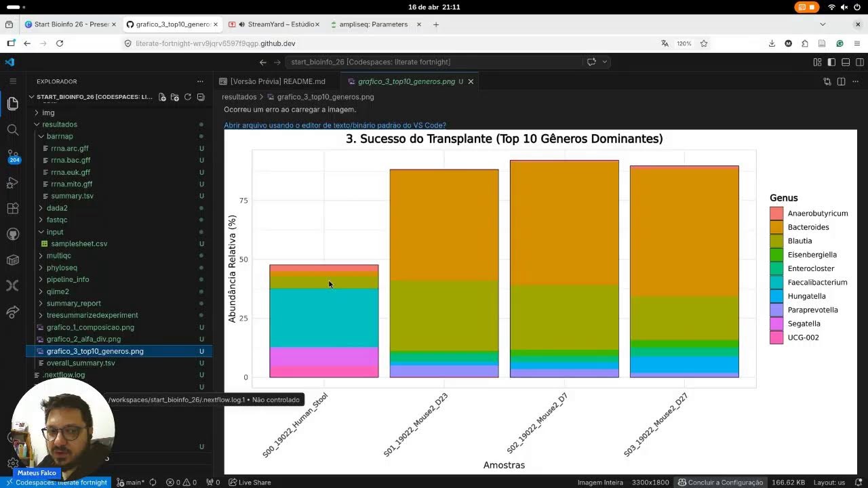
Task: Create a new folder in Explorer
Action: (175, 97)
